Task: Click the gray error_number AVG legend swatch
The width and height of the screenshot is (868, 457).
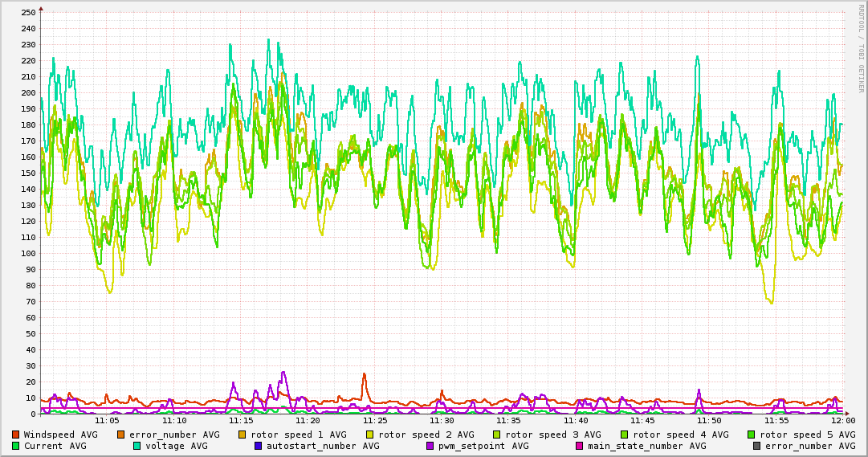Action: pos(756,446)
